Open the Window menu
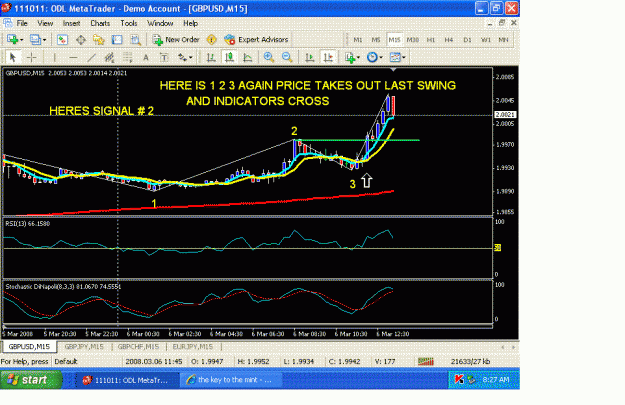The image size is (625, 405). 160,23
